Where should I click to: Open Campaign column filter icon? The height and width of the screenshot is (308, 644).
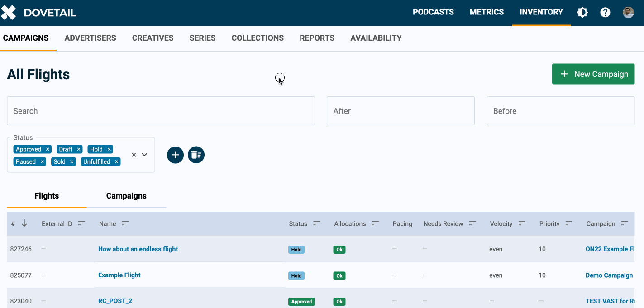[x=625, y=223]
